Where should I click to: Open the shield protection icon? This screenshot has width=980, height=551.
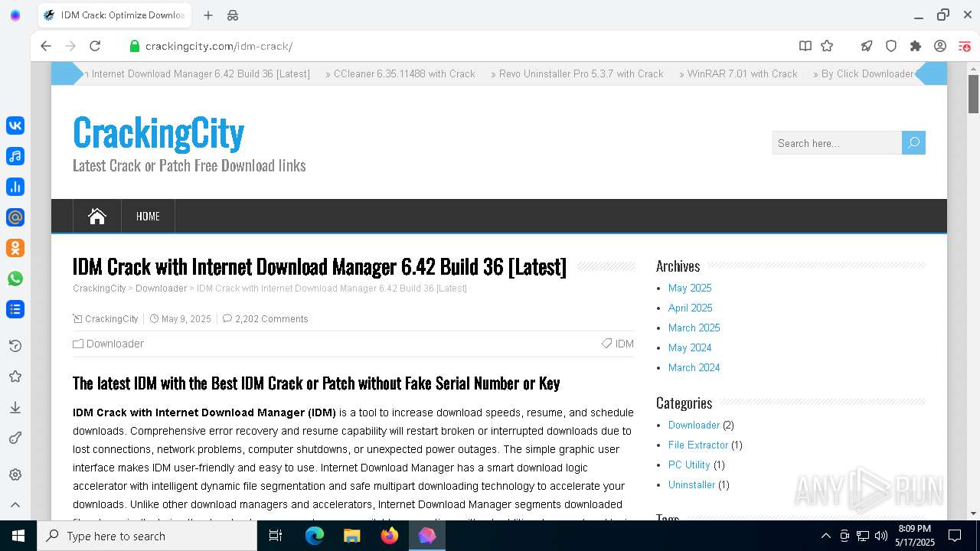pyautogui.click(x=891, y=46)
